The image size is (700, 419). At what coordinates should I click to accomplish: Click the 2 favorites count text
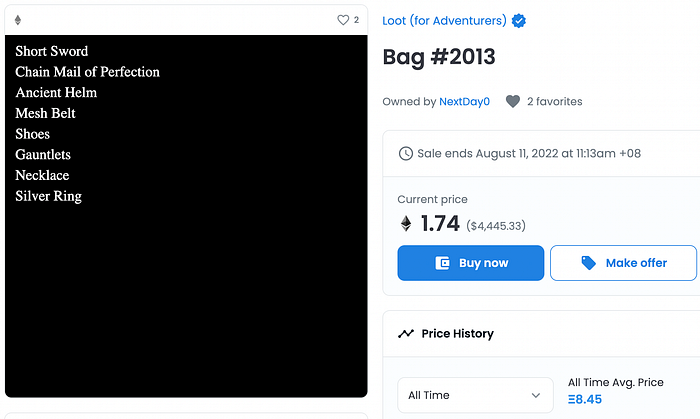tap(554, 102)
